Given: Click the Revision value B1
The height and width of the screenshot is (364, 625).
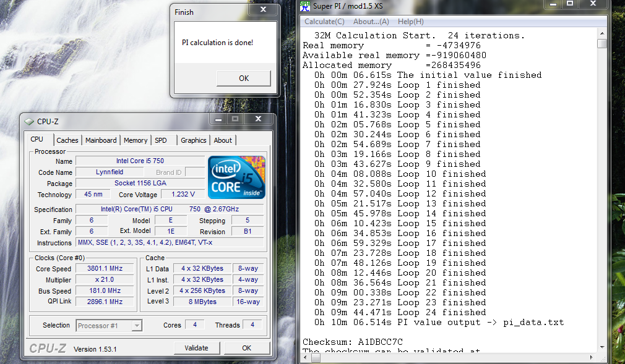Looking at the screenshot, I should pyautogui.click(x=248, y=231).
